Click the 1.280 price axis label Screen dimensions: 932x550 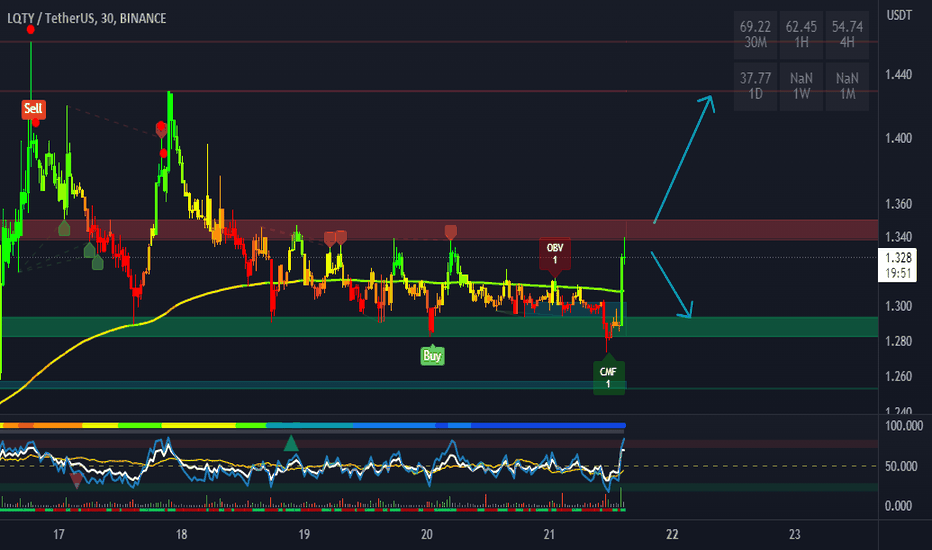click(898, 341)
